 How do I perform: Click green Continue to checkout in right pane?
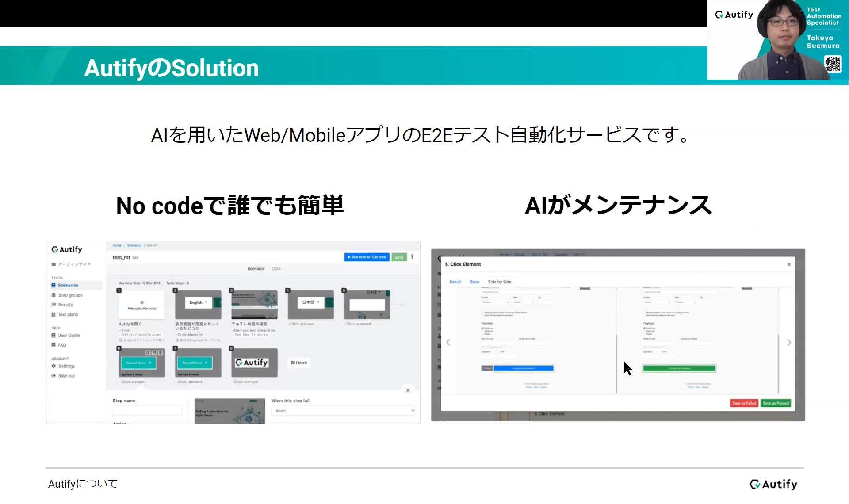pos(679,368)
